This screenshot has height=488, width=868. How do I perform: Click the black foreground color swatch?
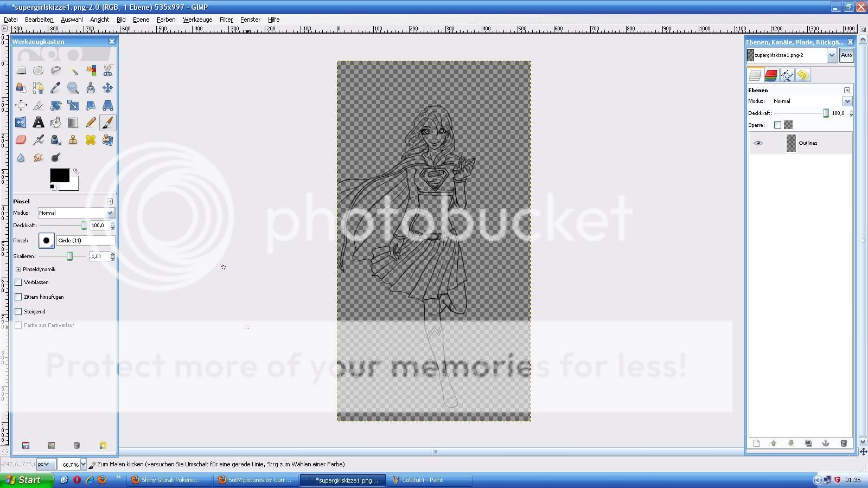pyautogui.click(x=60, y=175)
